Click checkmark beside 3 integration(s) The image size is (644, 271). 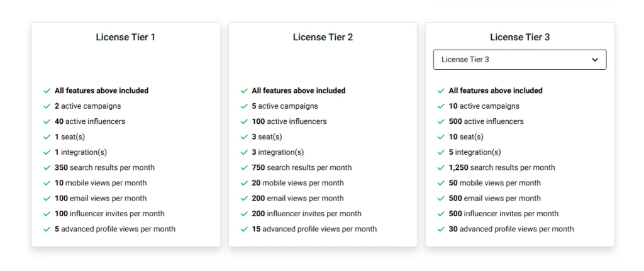point(244,152)
